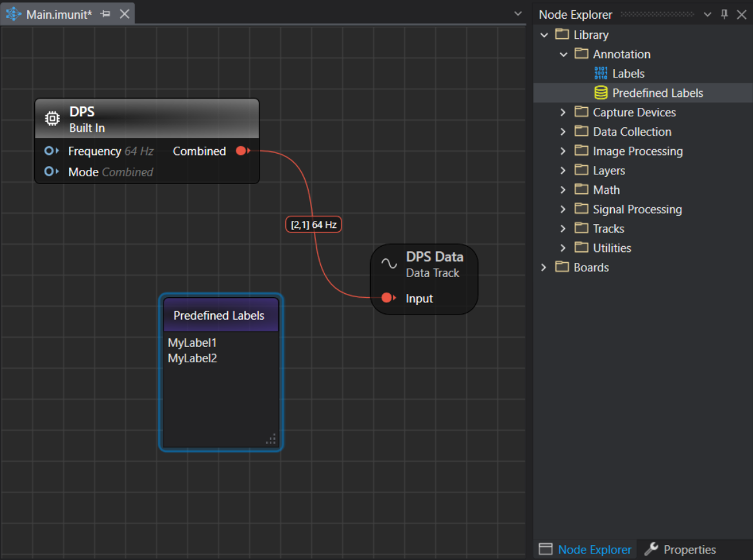
Task: Click the DPS Data sine wave icon
Action: [x=389, y=264]
